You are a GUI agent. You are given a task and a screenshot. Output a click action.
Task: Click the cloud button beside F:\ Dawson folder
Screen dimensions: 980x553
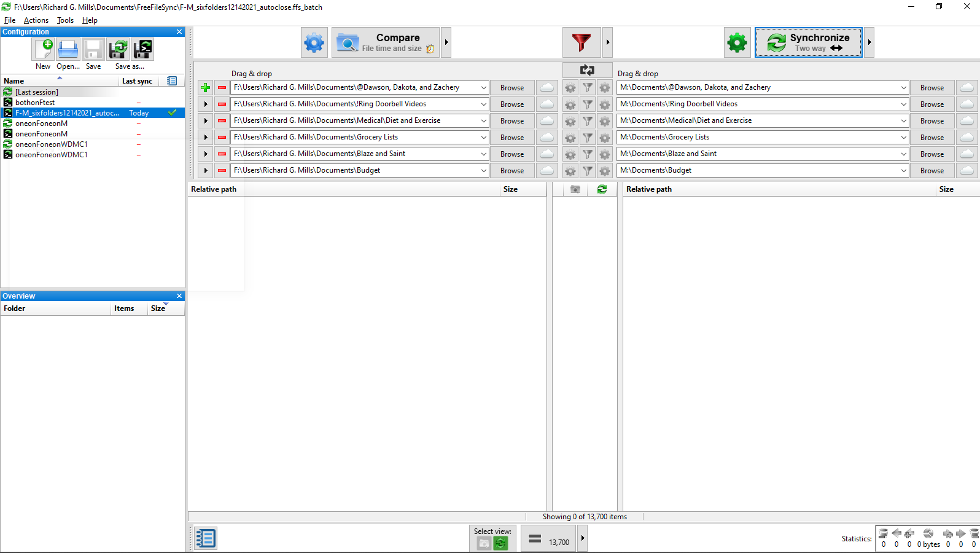(x=546, y=88)
